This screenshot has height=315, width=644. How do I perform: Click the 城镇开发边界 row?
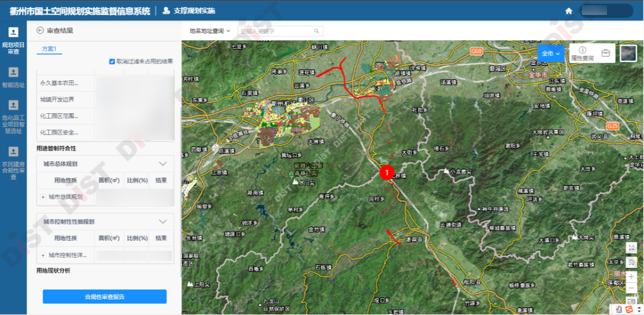tap(106, 99)
